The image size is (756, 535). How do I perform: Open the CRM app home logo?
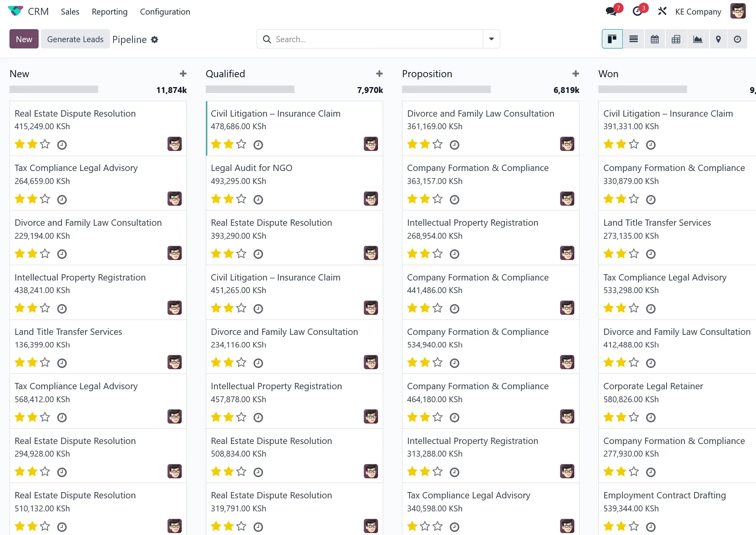coord(15,11)
